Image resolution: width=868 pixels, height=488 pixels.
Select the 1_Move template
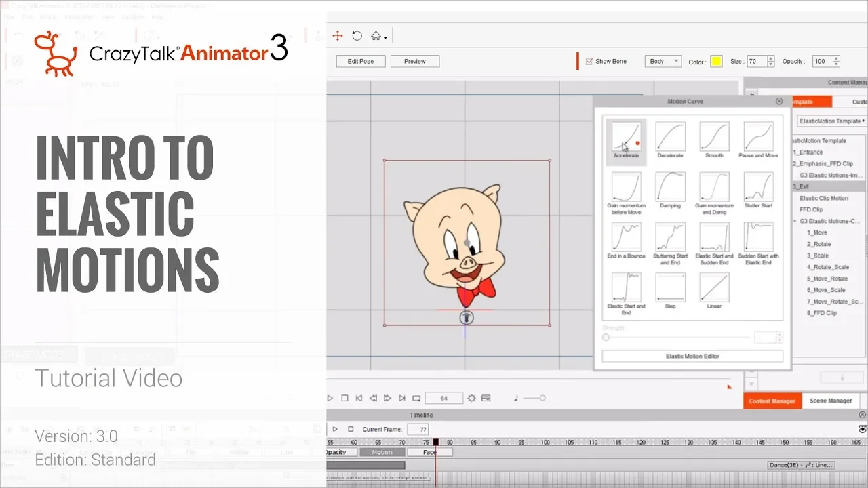point(817,232)
